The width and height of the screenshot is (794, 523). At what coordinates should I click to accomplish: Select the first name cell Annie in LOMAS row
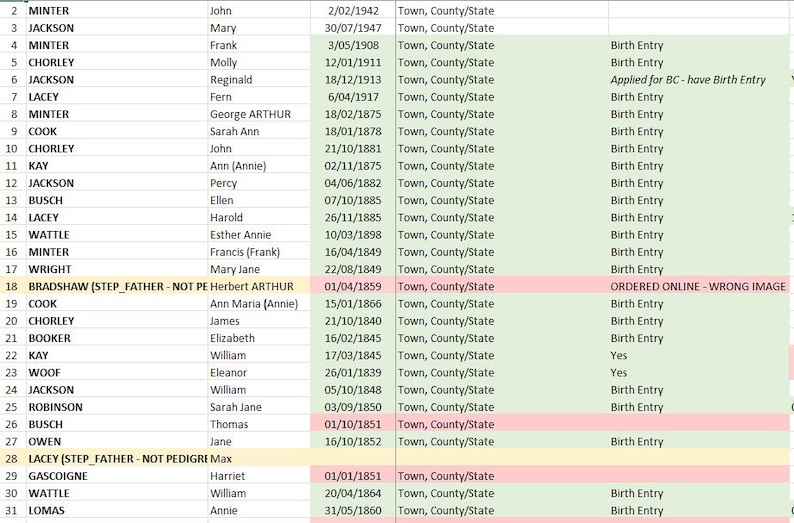(259, 510)
